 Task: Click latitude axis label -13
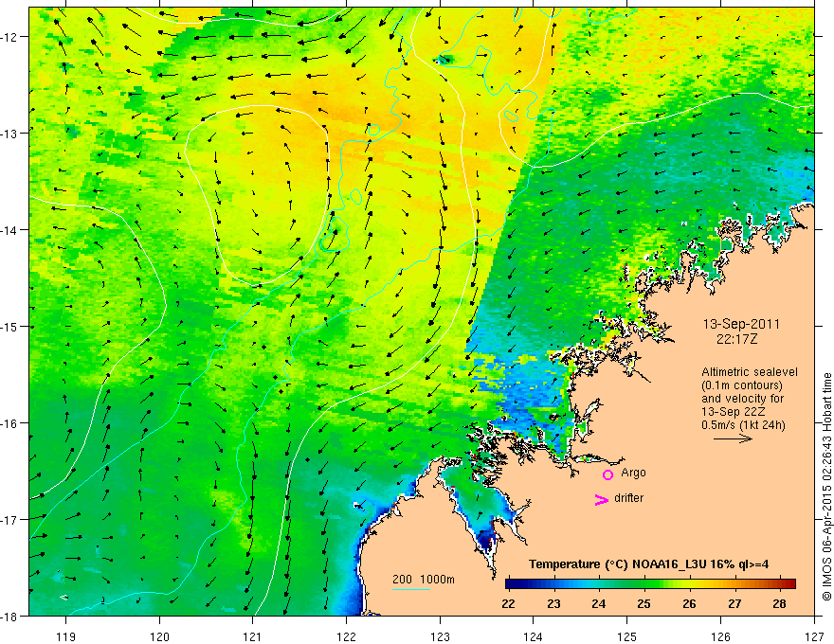point(9,134)
